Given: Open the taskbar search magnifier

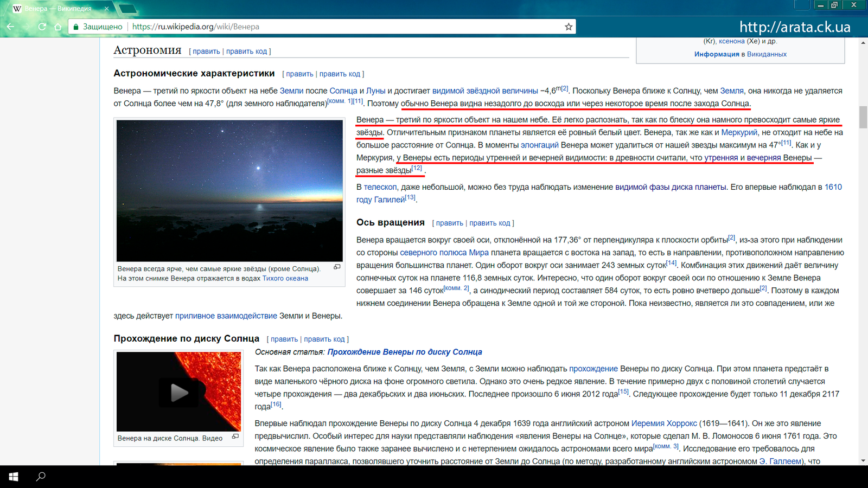Looking at the screenshot, I should pyautogui.click(x=41, y=477).
